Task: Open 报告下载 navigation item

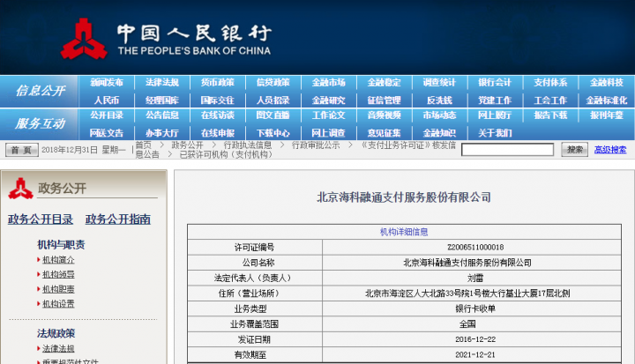Action: (x=550, y=115)
